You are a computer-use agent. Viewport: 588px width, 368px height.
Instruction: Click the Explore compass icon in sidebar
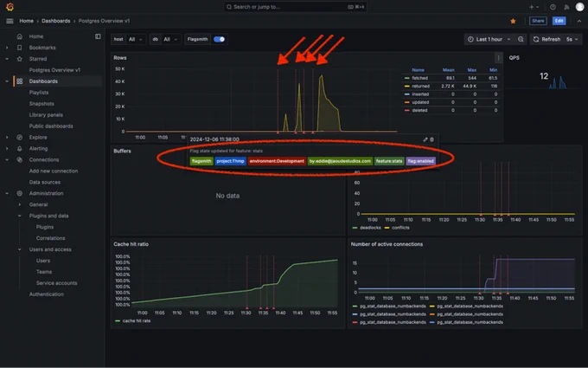[x=20, y=138]
